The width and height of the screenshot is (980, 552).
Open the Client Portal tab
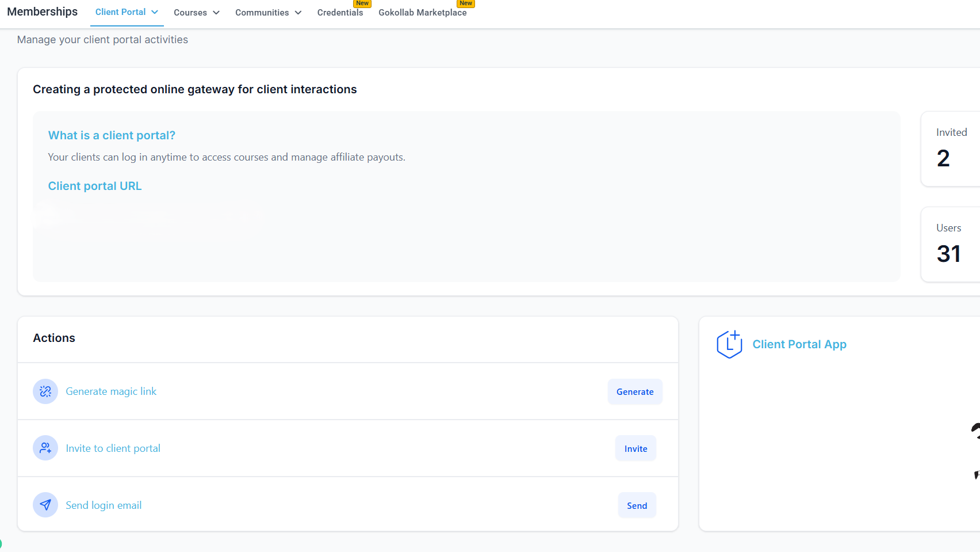(127, 12)
